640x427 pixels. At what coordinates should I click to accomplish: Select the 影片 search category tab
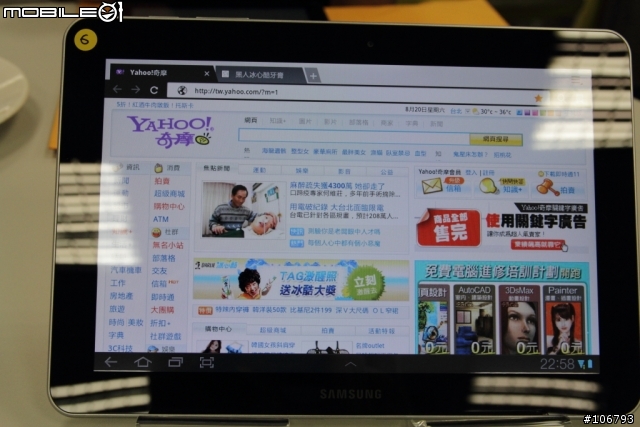pyautogui.click(x=330, y=122)
